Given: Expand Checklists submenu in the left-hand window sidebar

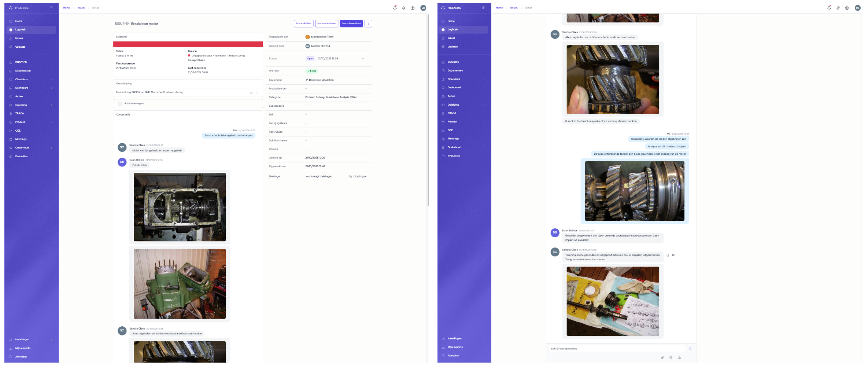Looking at the screenshot, I should coord(51,80).
